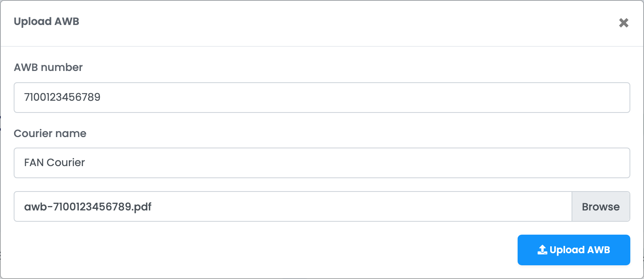Image resolution: width=644 pixels, height=279 pixels.
Task: Close the Upload AWB dialog
Action: click(x=623, y=23)
